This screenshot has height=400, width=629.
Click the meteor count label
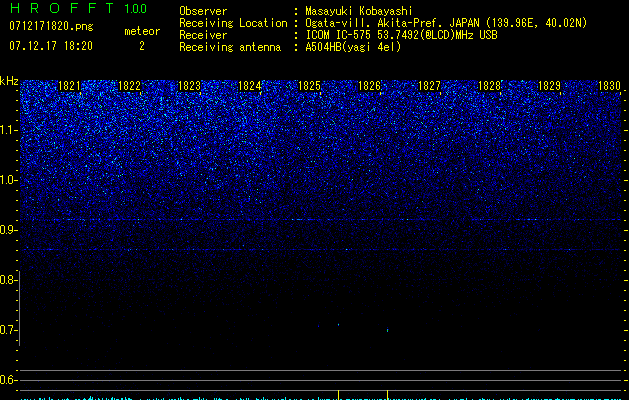click(142, 31)
